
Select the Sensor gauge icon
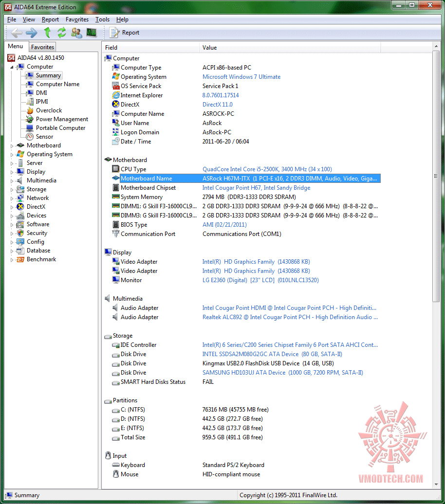(30, 137)
